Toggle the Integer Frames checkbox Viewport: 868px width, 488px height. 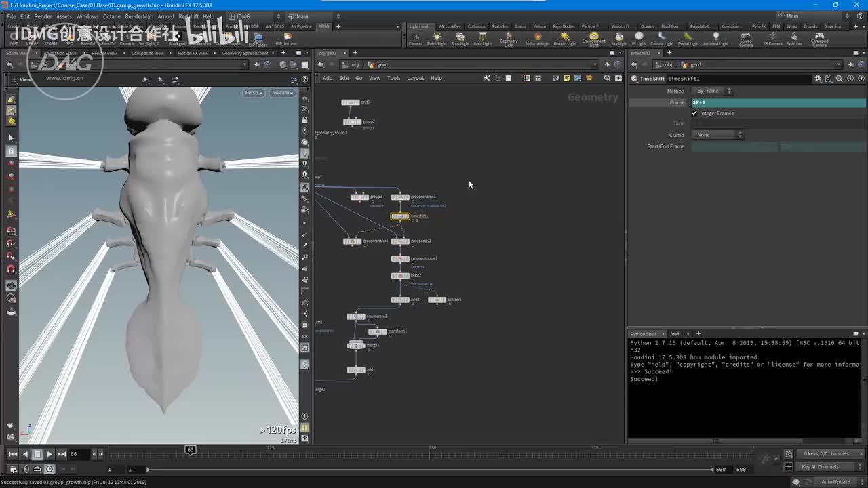pyautogui.click(x=694, y=113)
